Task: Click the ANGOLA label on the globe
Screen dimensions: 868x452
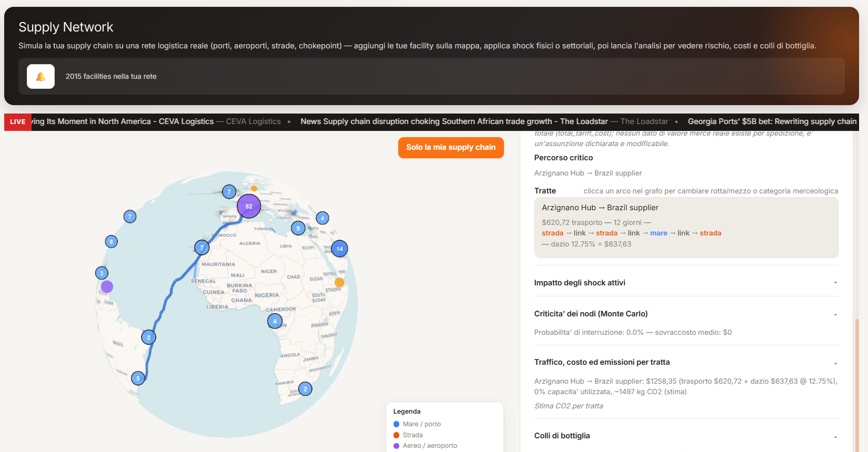Action: pyautogui.click(x=290, y=355)
